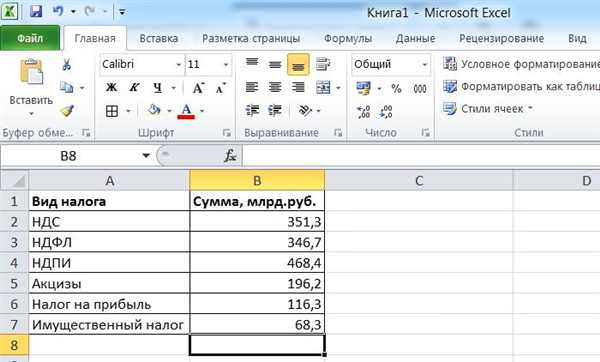Click Условное форматирование button
The width and height of the screenshot is (600, 362).
[x=521, y=64]
